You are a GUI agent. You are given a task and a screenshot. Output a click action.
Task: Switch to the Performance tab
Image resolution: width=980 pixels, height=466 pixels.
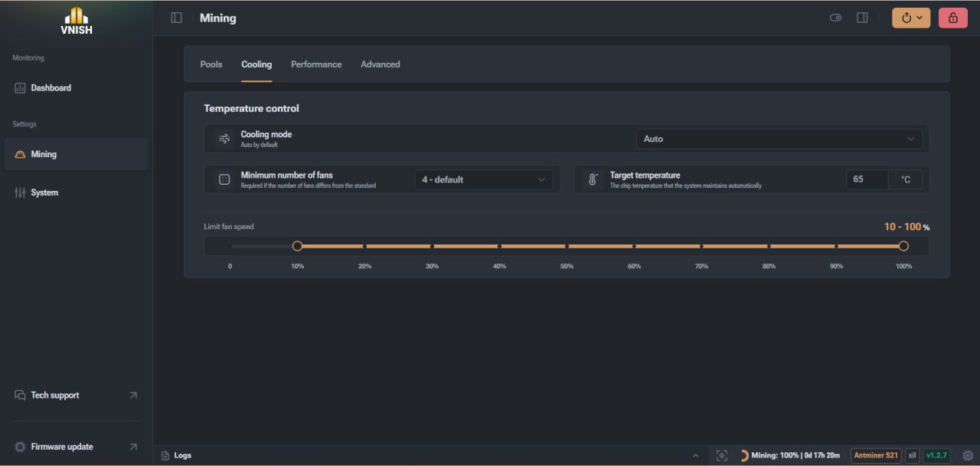click(x=316, y=64)
